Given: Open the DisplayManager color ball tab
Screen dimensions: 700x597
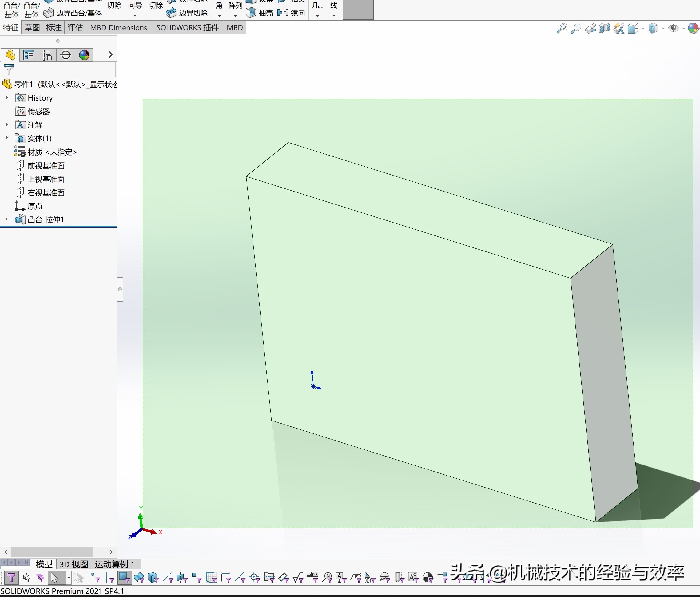Looking at the screenshot, I should 84,55.
